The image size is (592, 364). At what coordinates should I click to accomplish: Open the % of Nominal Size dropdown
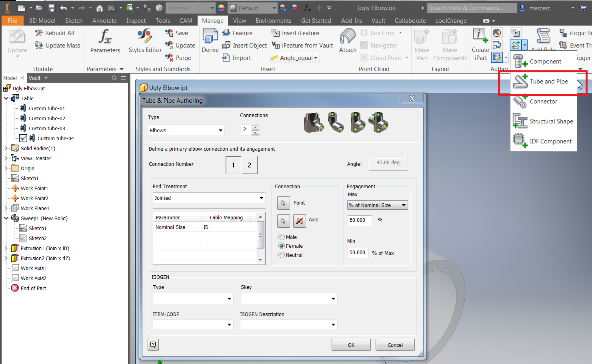click(x=377, y=205)
